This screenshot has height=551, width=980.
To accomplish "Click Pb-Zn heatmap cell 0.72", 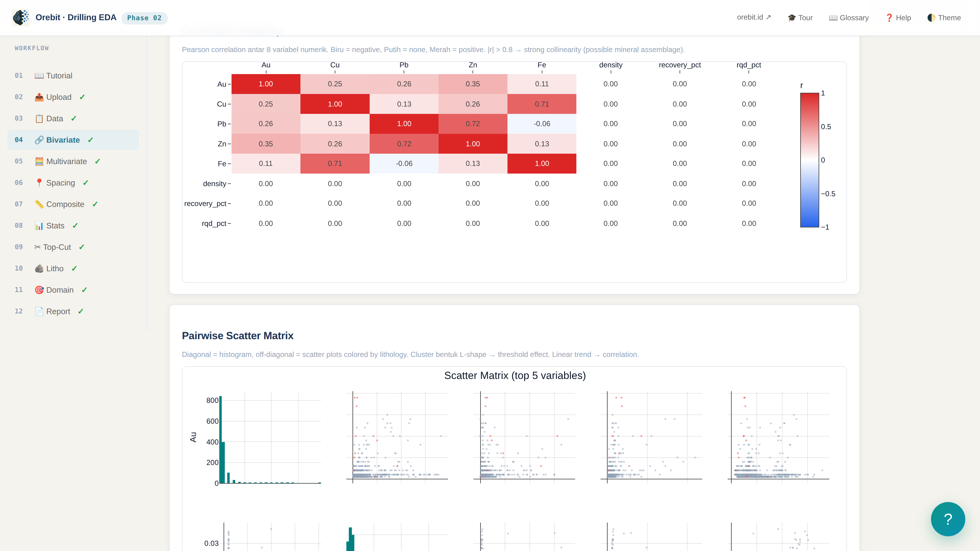I will pyautogui.click(x=473, y=124).
